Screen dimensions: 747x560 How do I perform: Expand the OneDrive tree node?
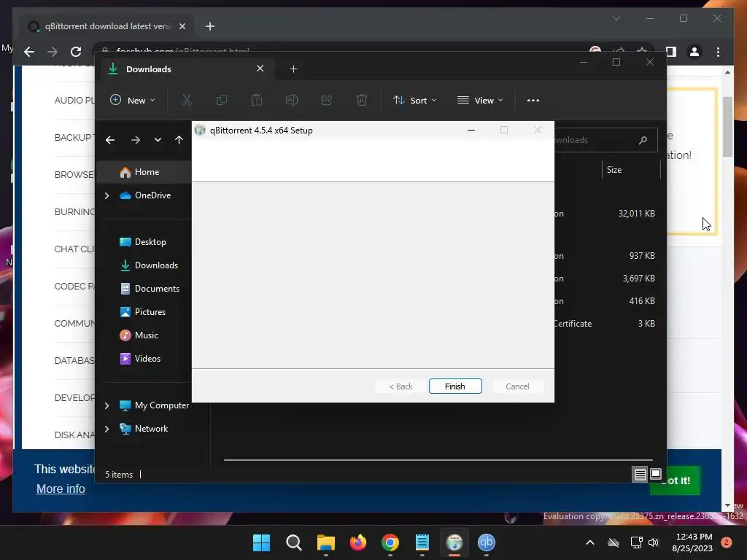coord(107,195)
